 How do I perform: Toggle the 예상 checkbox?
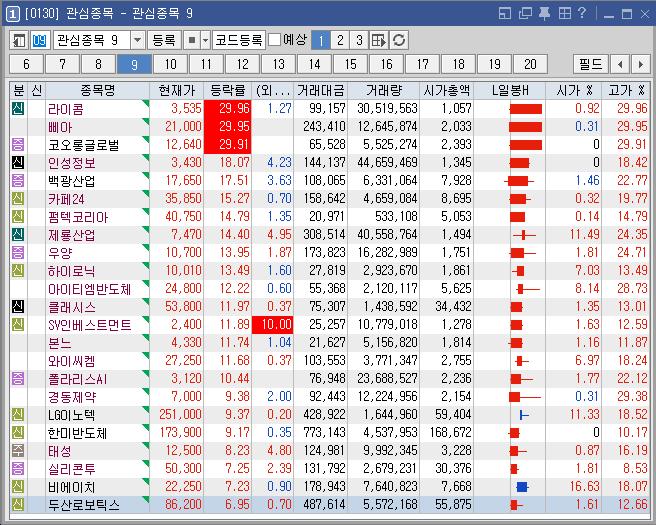tap(274, 40)
